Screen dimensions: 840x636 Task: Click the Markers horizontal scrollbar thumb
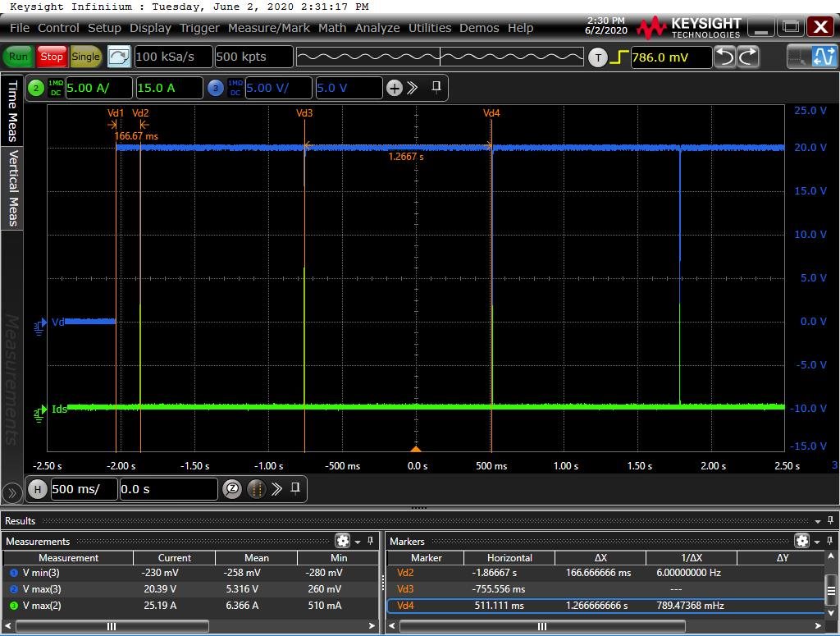[x=542, y=626]
